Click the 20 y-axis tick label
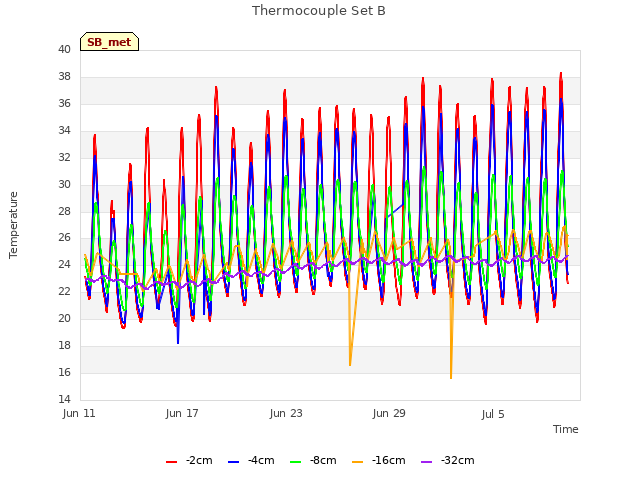640x480 pixels. 64,318
